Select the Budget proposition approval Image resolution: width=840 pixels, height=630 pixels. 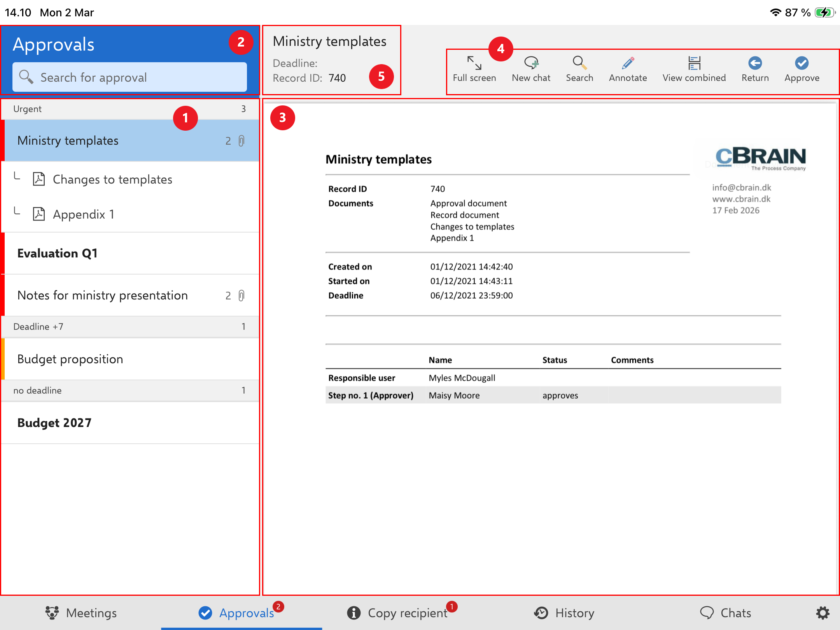click(130, 359)
